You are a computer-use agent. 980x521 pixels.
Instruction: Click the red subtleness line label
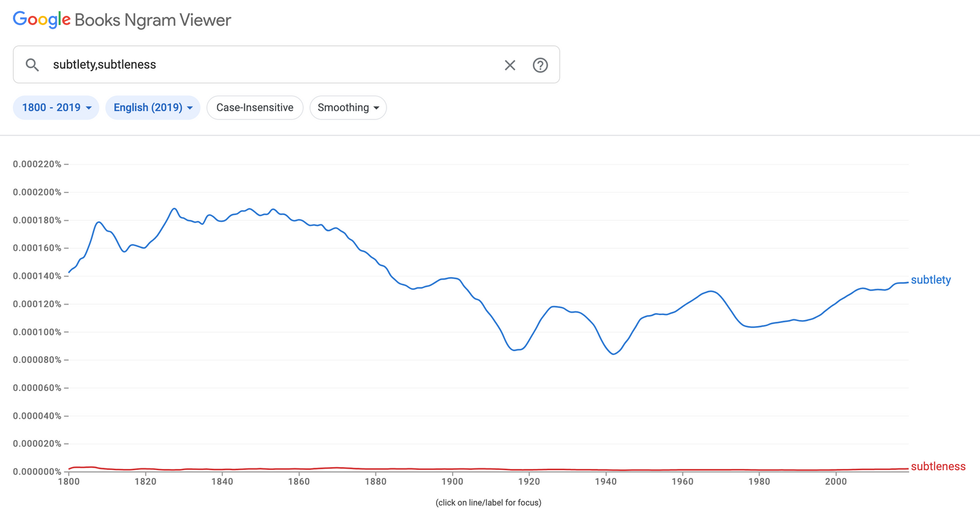click(938, 466)
